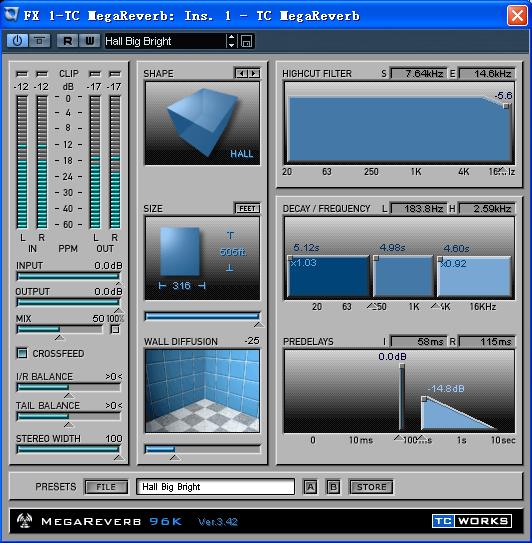
Task: Select previous room shape arrow
Action: click(x=241, y=73)
